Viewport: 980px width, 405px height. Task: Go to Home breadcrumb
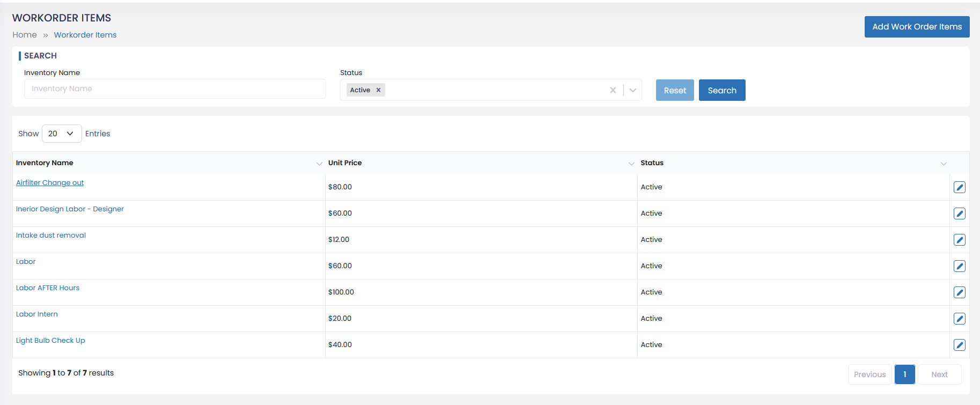click(25, 35)
